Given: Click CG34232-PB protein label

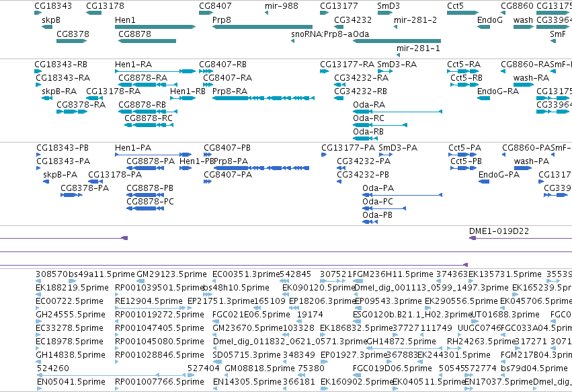Looking at the screenshot, I should (362, 175).
